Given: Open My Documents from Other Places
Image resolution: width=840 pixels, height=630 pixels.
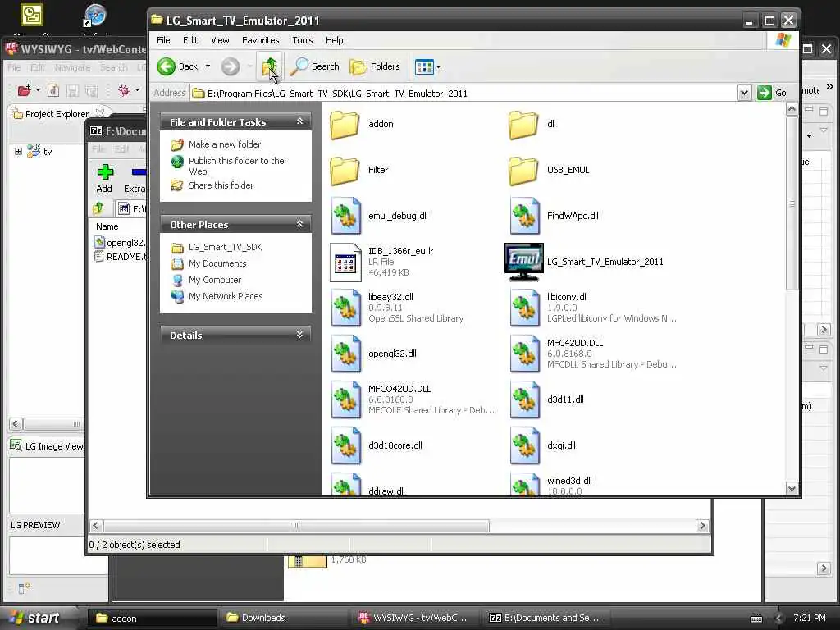Looking at the screenshot, I should tap(217, 263).
